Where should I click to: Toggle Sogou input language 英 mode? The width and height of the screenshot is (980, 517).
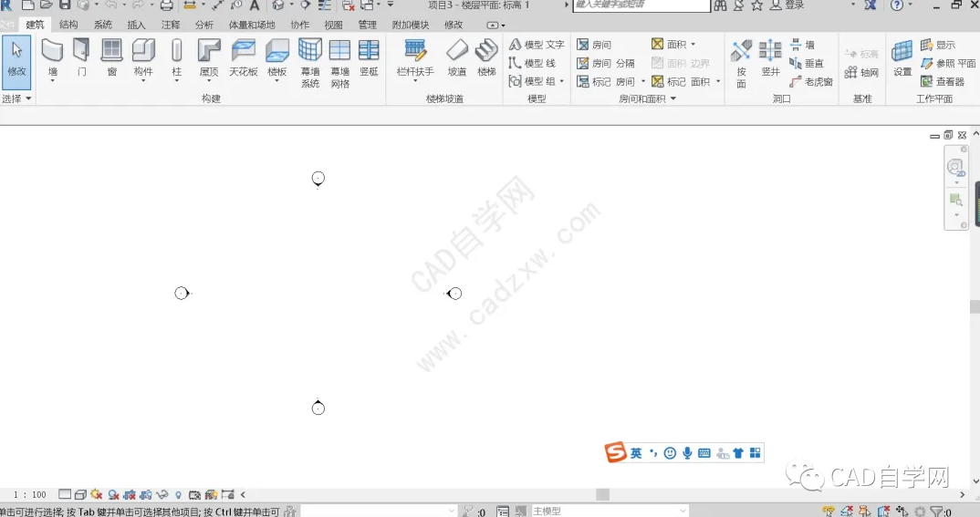tap(636, 452)
